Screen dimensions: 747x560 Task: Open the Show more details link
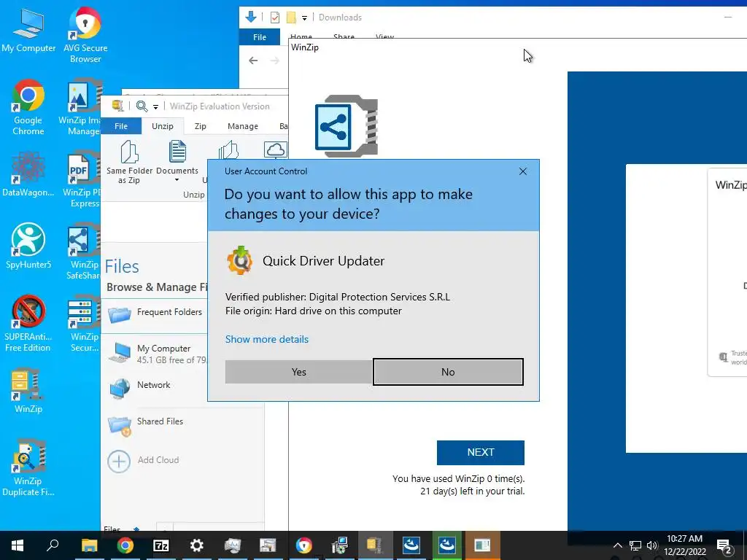pos(267,339)
